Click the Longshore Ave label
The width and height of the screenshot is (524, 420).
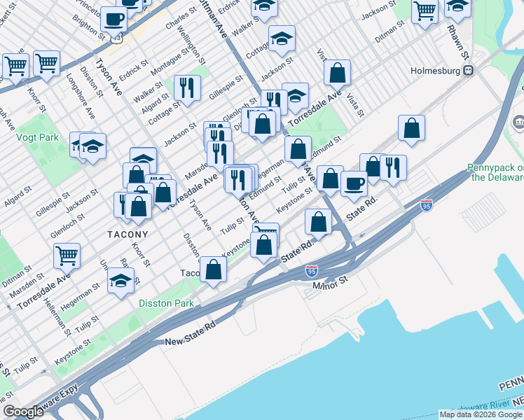pos(81,96)
